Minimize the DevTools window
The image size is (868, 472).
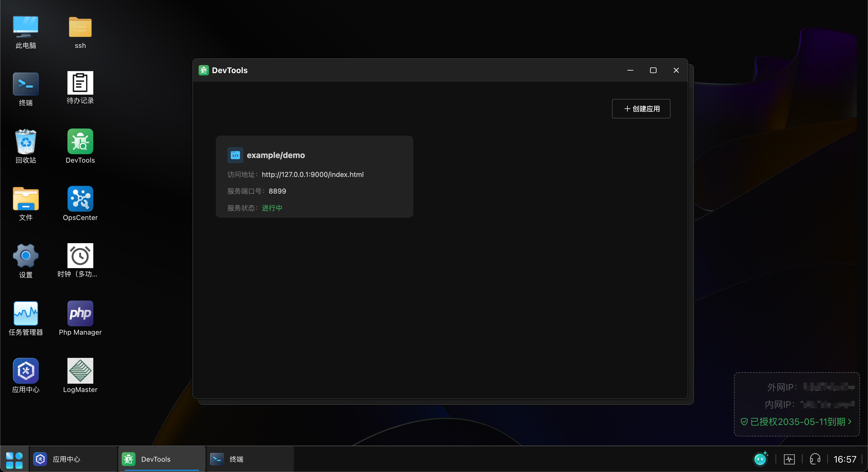(630, 70)
